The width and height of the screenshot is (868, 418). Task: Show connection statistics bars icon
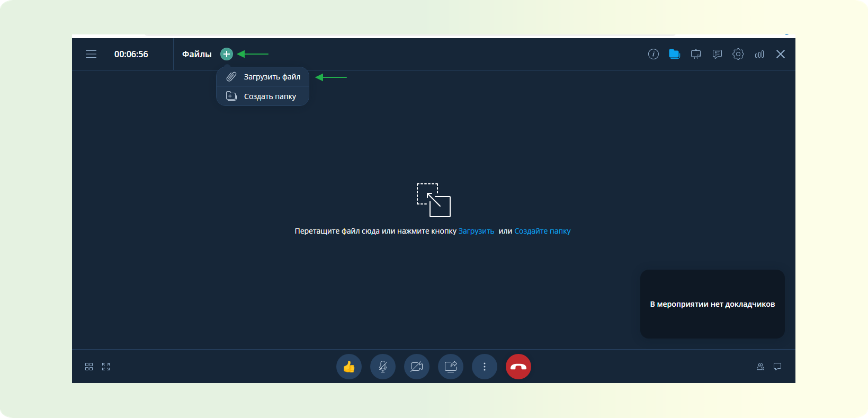[x=759, y=54]
